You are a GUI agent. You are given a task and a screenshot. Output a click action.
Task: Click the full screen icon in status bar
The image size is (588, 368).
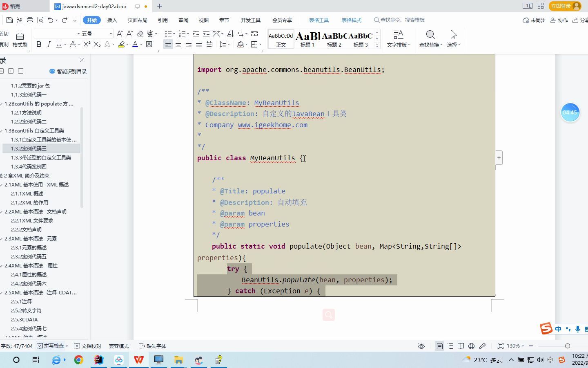click(x=500, y=346)
